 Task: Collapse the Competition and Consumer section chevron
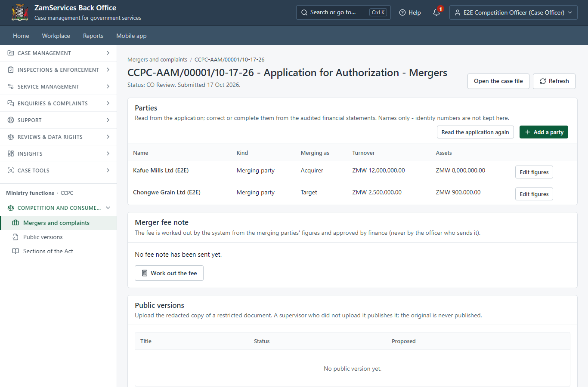108,208
